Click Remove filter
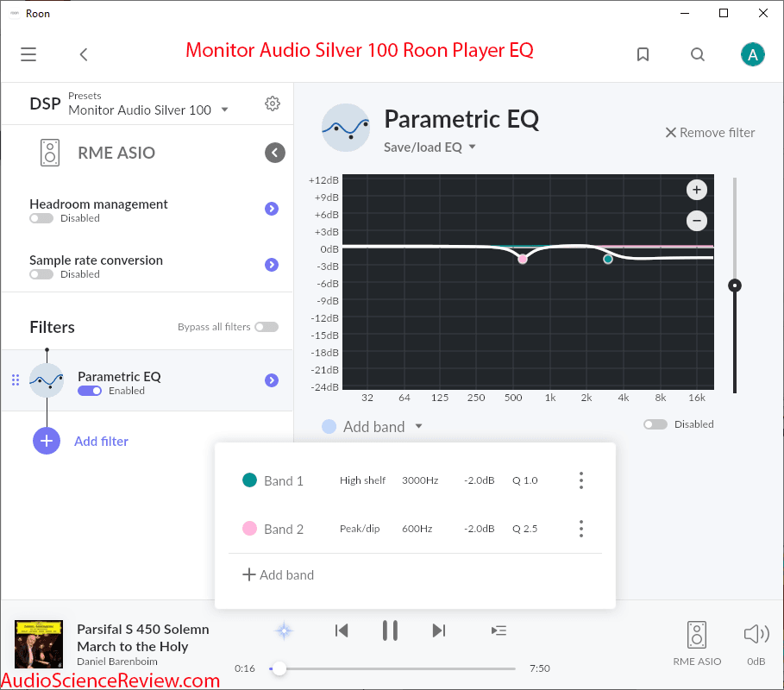 [710, 133]
